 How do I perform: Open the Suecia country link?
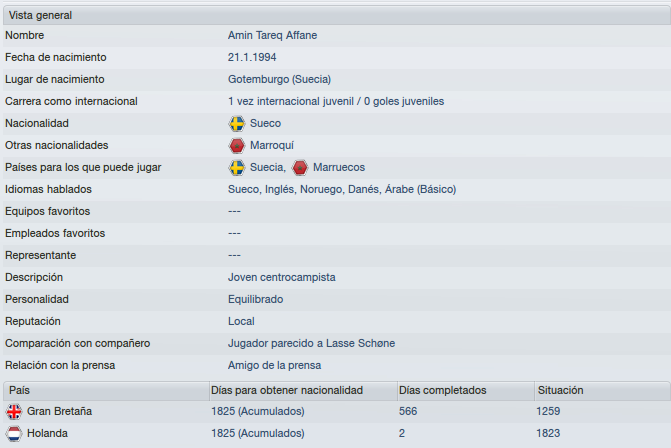coord(266,167)
